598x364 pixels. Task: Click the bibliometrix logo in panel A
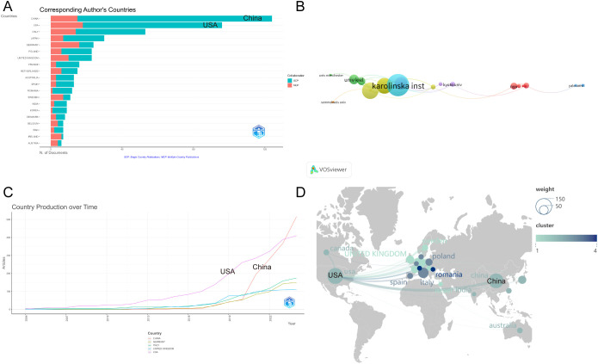point(259,132)
